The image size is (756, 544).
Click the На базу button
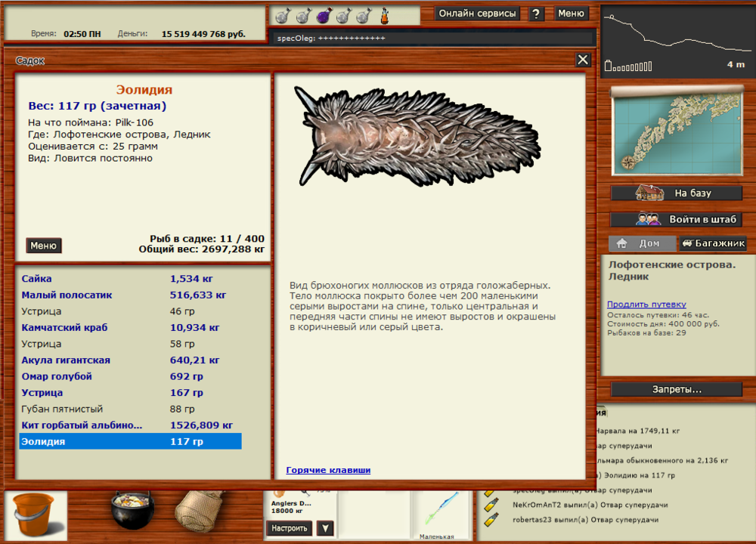point(677,193)
